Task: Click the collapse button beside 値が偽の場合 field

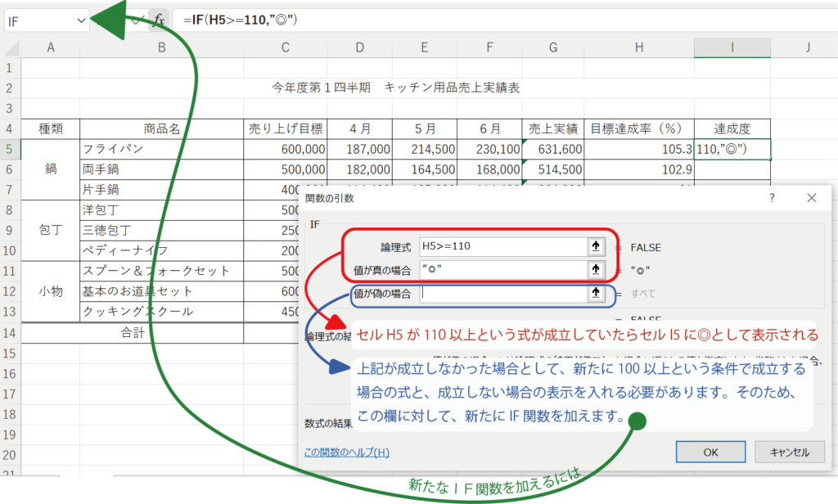Action: pos(595,293)
